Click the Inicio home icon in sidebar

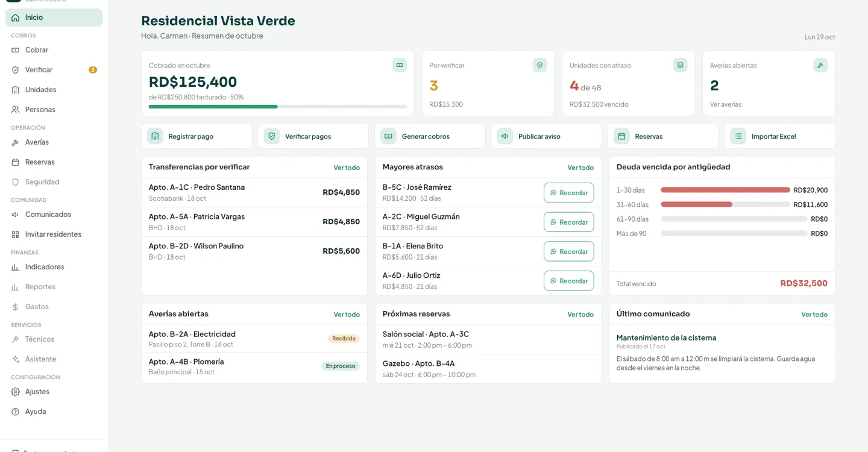click(x=16, y=17)
